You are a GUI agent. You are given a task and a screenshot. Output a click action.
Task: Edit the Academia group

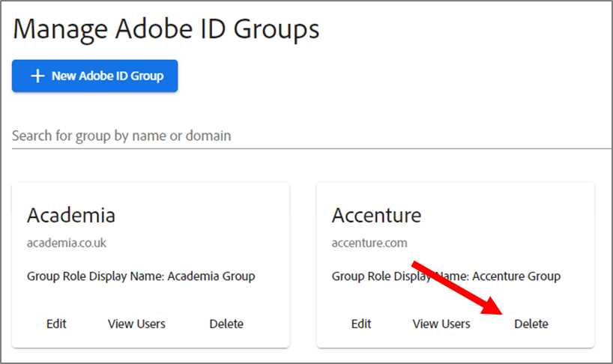[56, 324]
